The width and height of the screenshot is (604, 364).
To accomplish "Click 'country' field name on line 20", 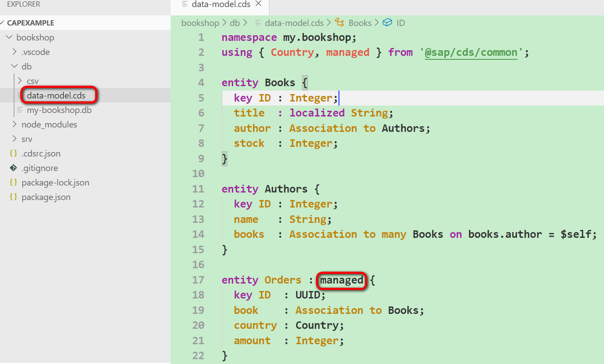I will pos(255,326).
